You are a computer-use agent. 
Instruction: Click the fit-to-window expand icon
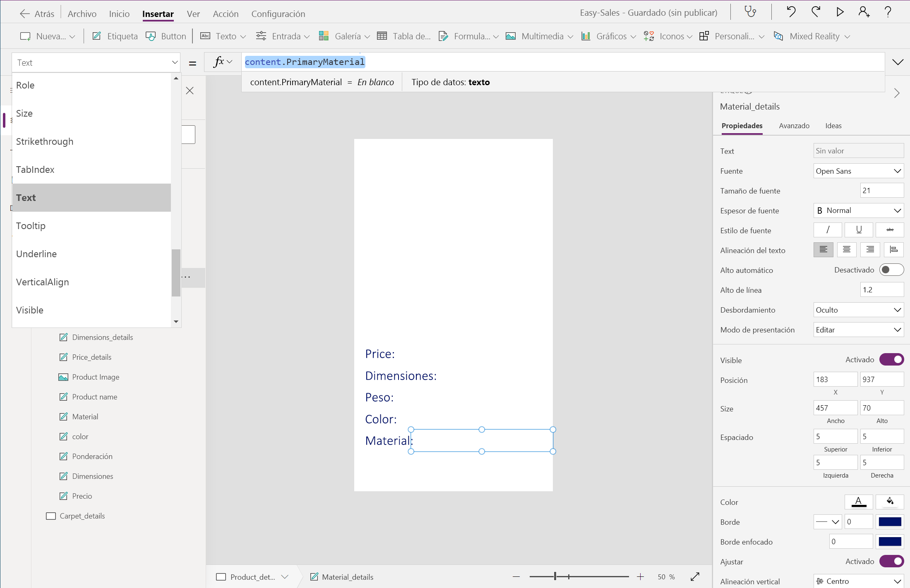695,576
